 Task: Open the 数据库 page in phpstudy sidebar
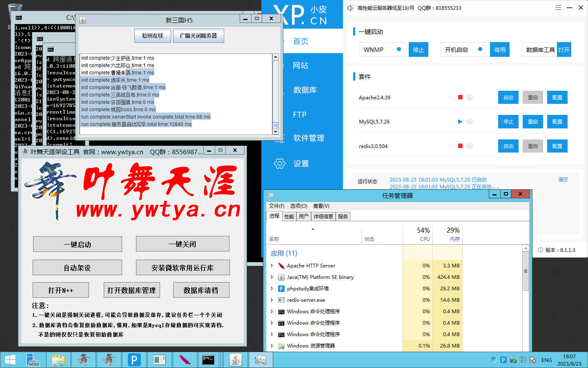305,90
